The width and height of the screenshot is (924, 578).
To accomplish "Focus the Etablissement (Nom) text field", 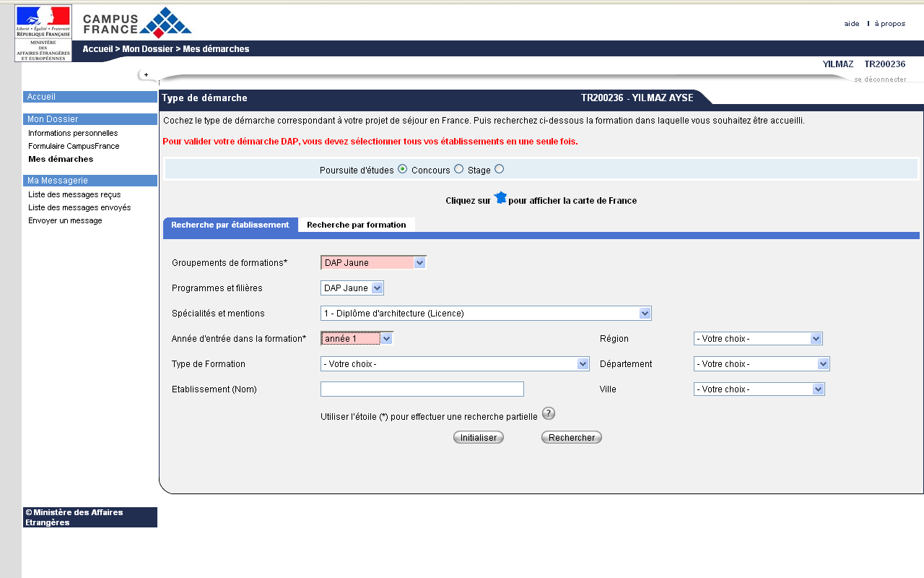I will [422, 389].
